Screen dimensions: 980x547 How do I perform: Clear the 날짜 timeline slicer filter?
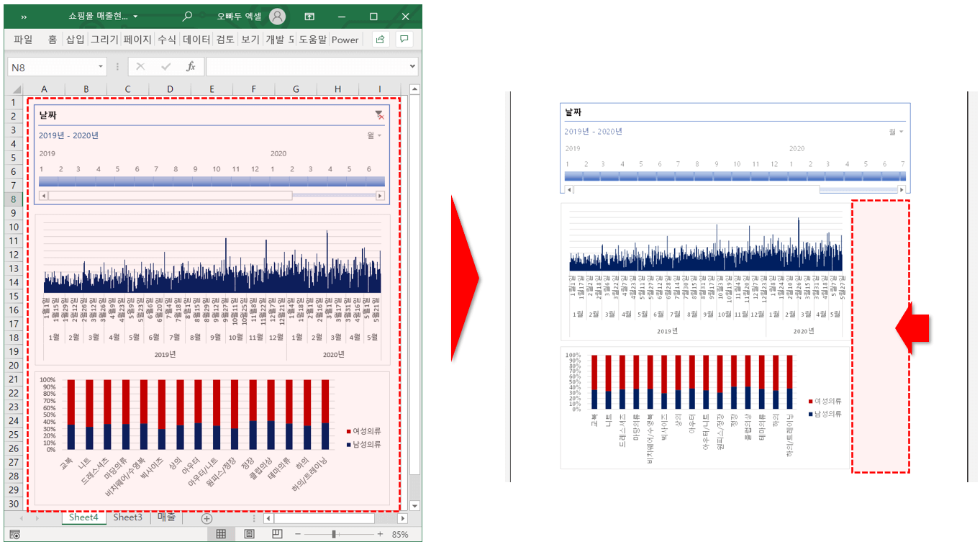pyautogui.click(x=379, y=115)
